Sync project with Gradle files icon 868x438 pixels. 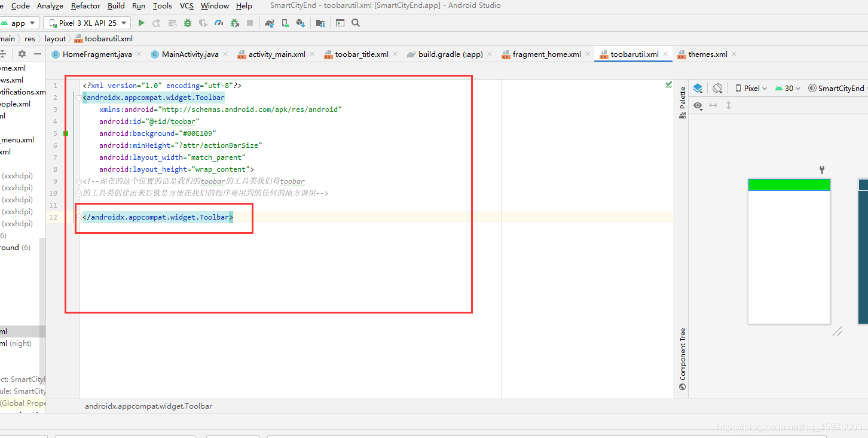pos(270,23)
